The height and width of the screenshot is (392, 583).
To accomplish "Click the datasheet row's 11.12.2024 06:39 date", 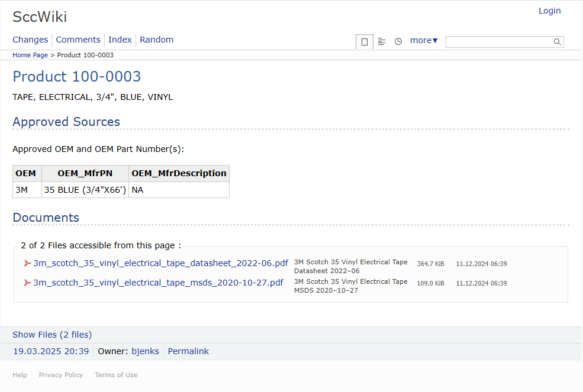I will coord(482,264).
